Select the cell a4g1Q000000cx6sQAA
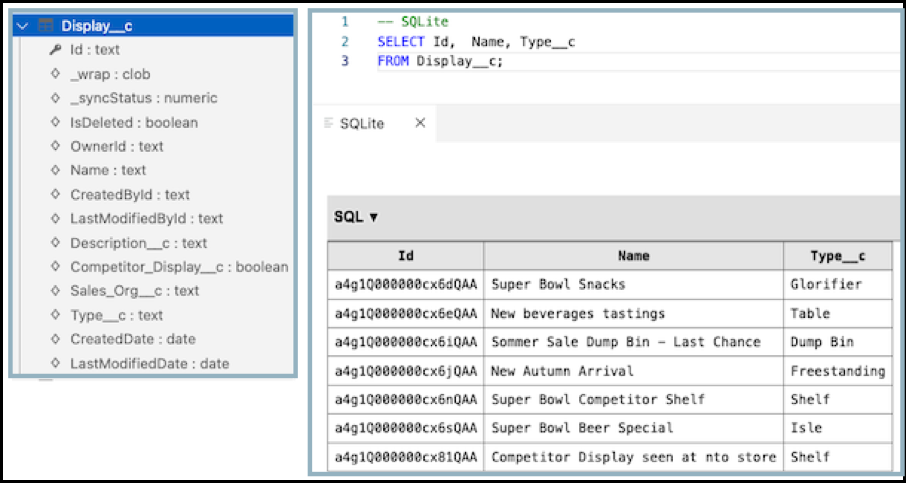Image resolution: width=906 pixels, height=483 pixels. pyautogui.click(x=406, y=428)
